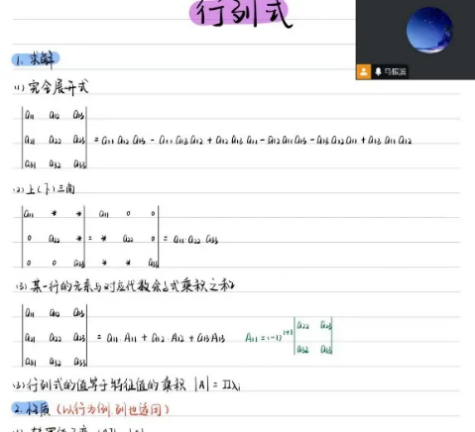Click the heading (1) 完全展开式

click(x=51, y=87)
